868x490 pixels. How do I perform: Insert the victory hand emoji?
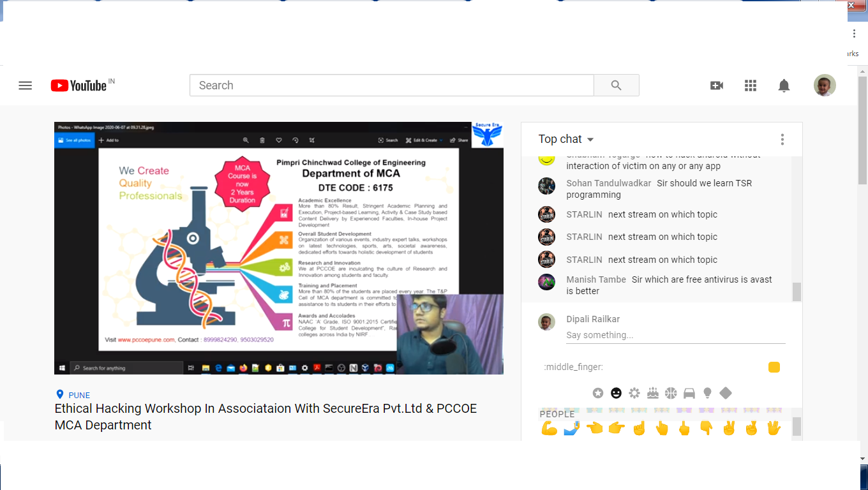729,428
